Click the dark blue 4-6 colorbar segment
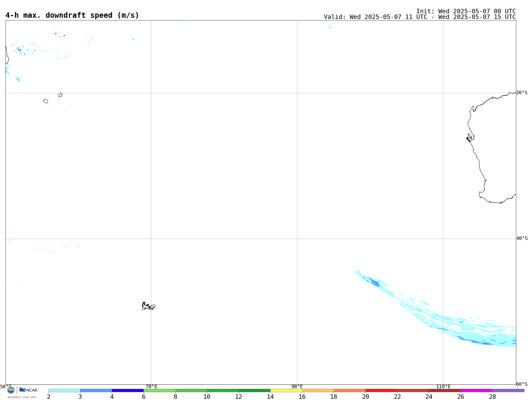The width and height of the screenshot is (532, 400). tap(128, 391)
